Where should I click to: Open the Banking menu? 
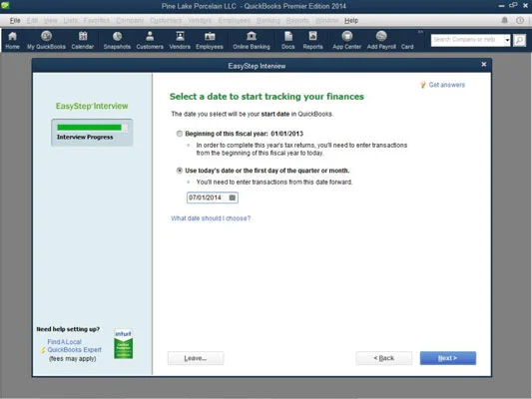click(268, 21)
